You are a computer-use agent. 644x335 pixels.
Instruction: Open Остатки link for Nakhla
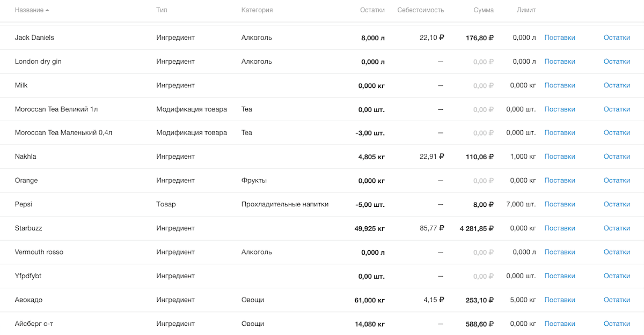pyautogui.click(x=617, y=157)
